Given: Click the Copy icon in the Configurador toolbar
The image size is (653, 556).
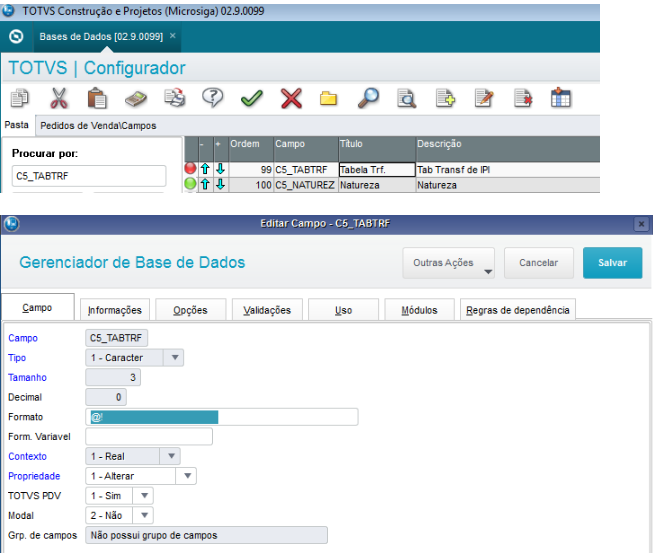Looking at the screenshot, I should [20, 98].
